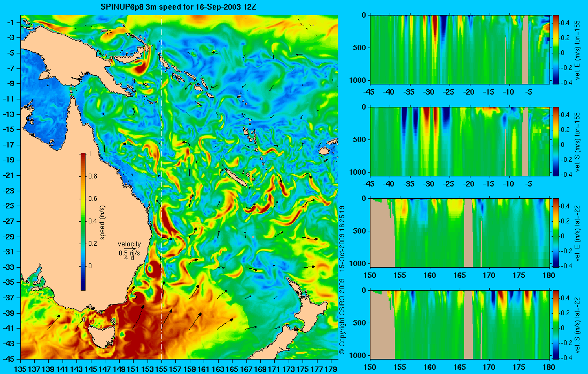Click the '0.4' tick on the vel. E lon=155 color bar
The image size is (588, 374).
tap(565, 23)
